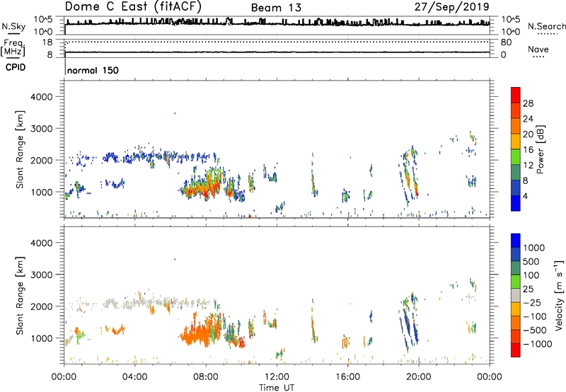
Task: Click the '28' power colorbar tick
Action: (x=528, y=103)
